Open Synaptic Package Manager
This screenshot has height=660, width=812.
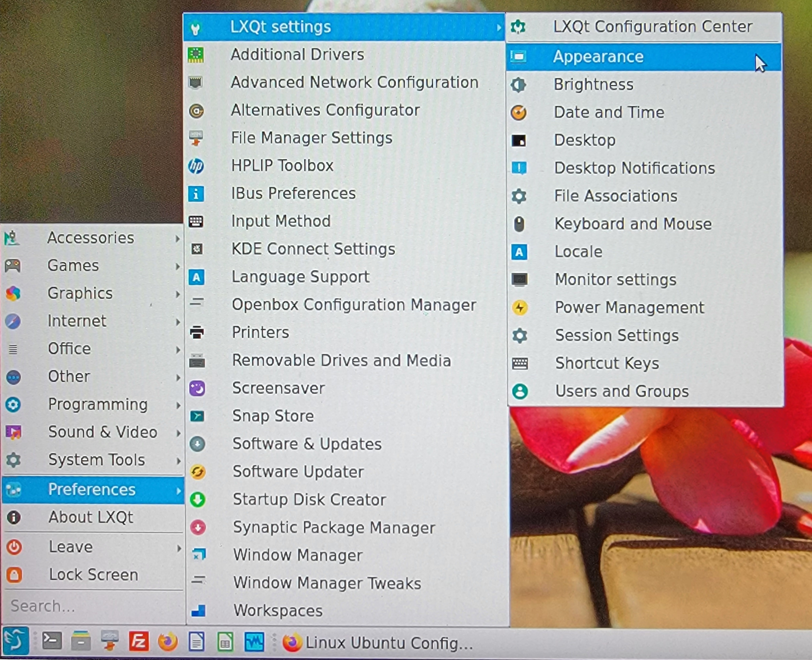pyautogui.click(x=334, y=528)
